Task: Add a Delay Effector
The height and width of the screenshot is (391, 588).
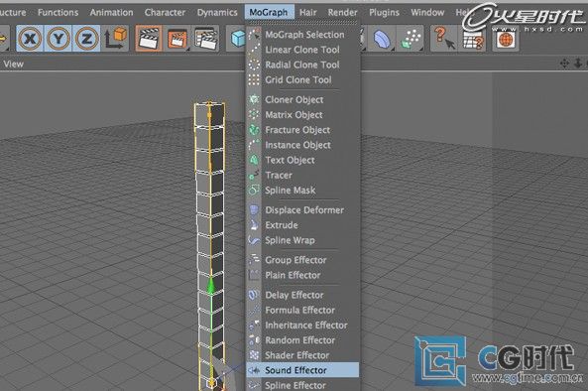Action: [302, 295]
